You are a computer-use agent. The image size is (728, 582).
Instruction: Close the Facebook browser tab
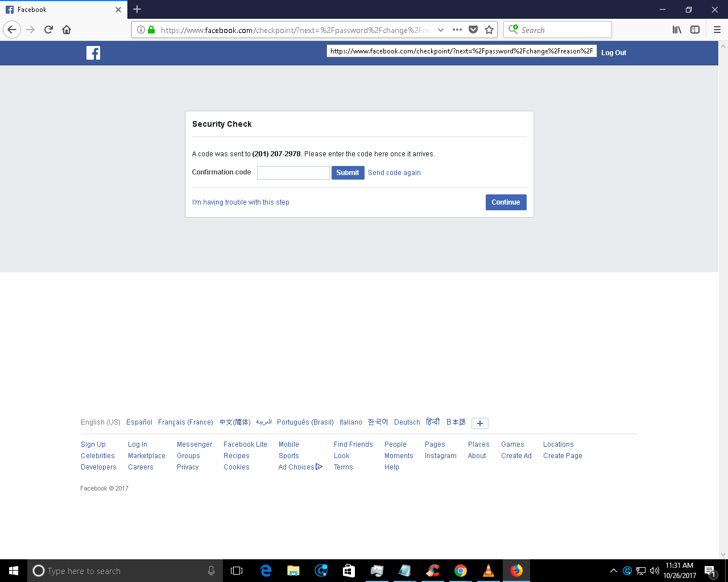[118, 10]
